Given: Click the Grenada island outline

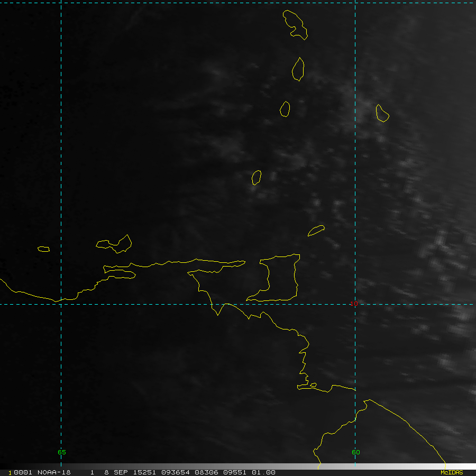Looking at the screenshot, I should [x=257, y=177].
